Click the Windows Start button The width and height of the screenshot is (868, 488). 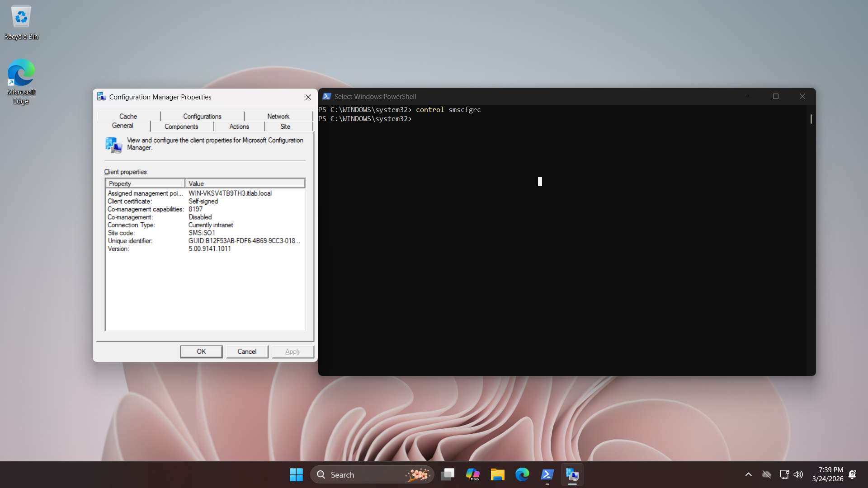(296, 474)
